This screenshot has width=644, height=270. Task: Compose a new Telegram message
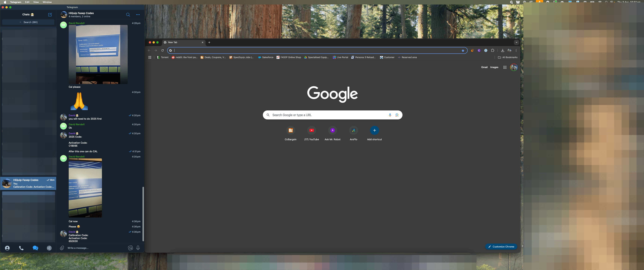coord(50,14)
